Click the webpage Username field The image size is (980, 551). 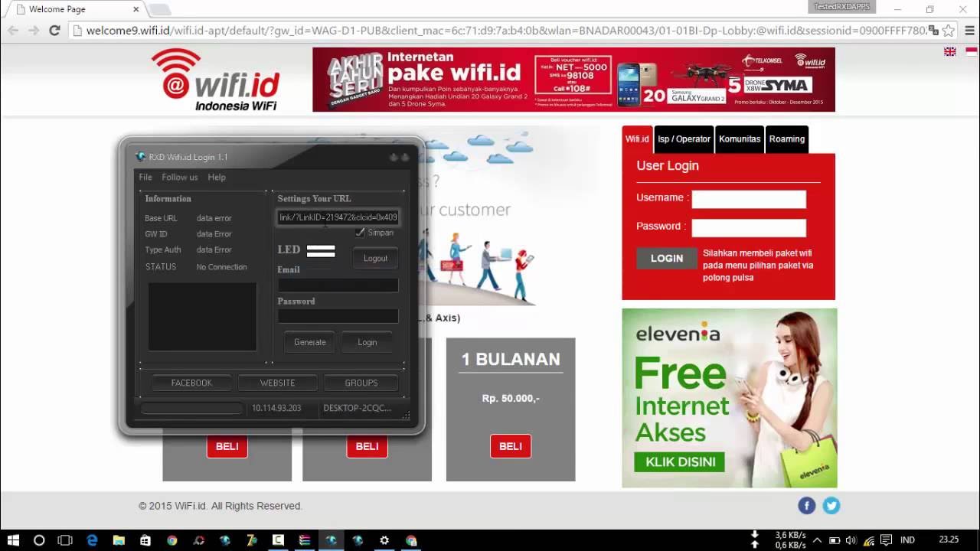749,199
